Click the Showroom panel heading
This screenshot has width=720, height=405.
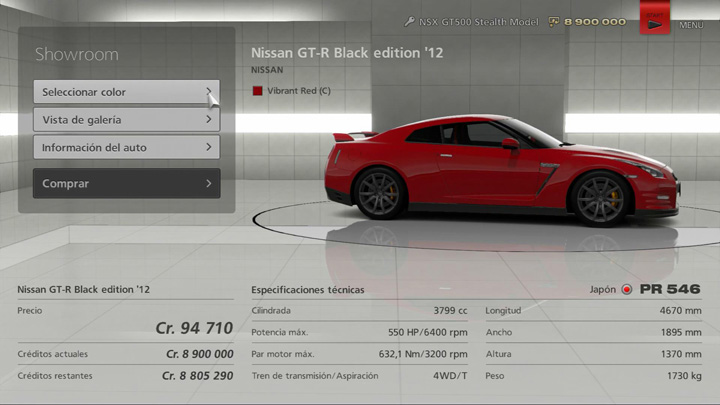[76, 54]
